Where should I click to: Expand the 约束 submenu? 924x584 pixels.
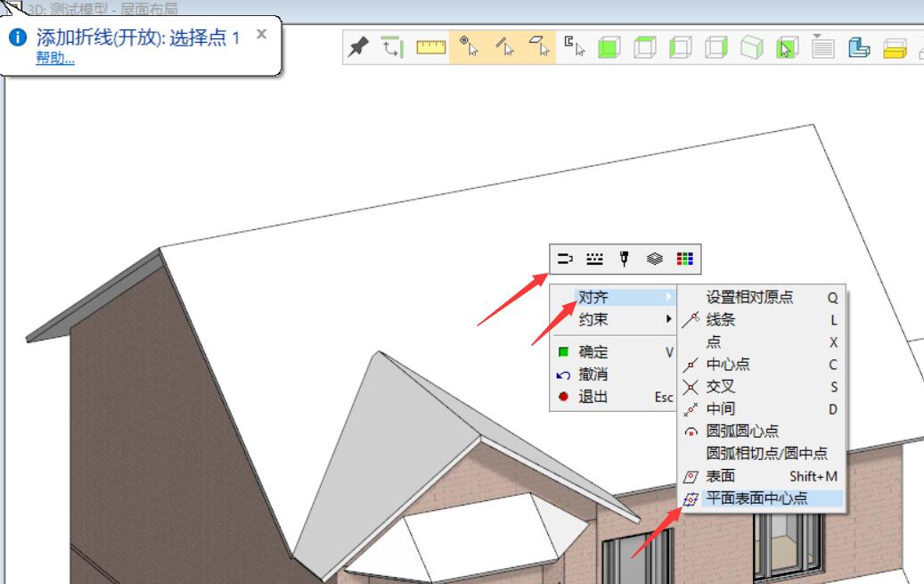coord(613,319)
